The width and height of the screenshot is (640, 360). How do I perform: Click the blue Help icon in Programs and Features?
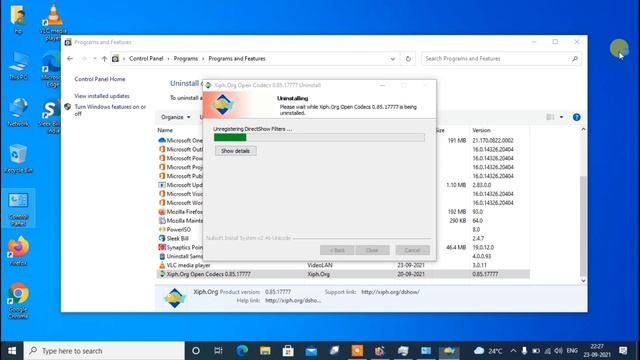tap(576, 117)
